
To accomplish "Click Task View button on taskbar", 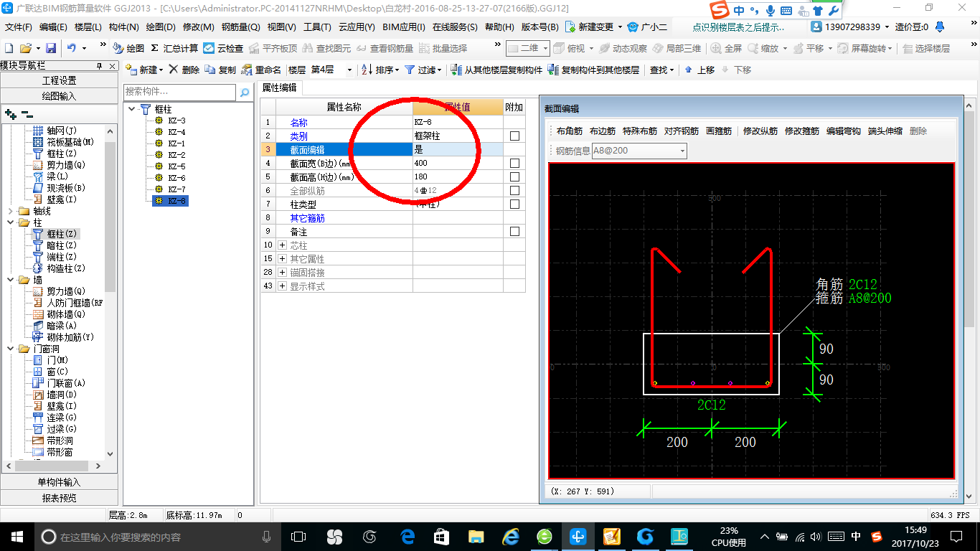I will [x=298, y=536].
